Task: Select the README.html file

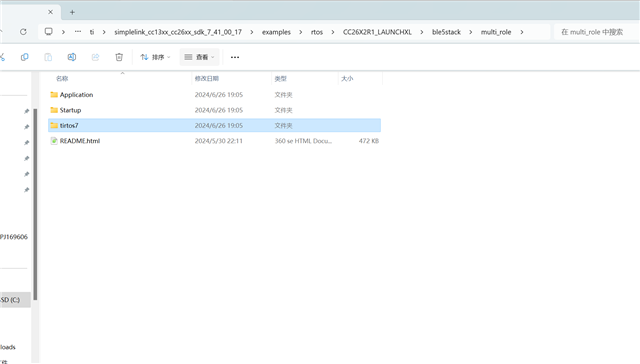Action: click(x=214, y=141)
